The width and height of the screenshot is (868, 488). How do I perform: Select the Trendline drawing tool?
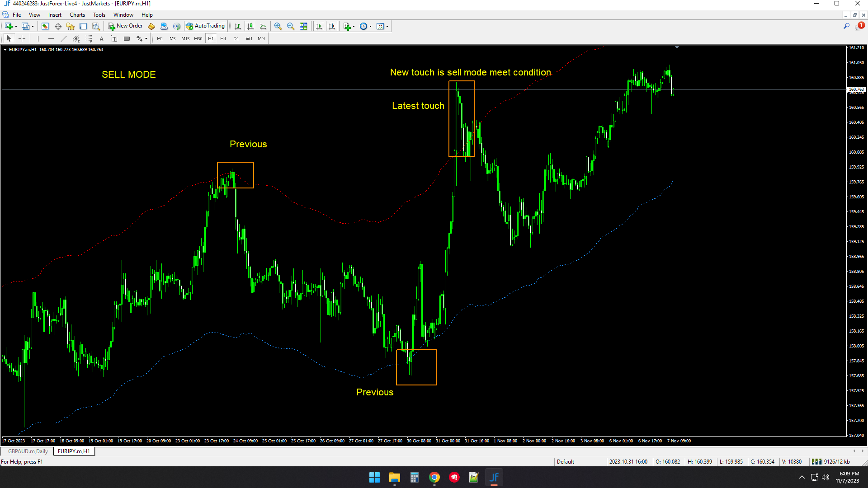[63, 39]
